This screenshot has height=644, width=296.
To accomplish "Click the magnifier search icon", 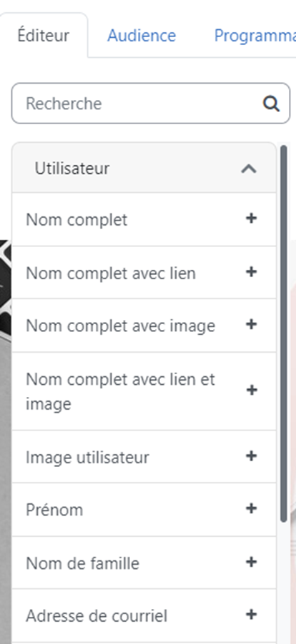I will pyautogui.click(x=272, y=104).
